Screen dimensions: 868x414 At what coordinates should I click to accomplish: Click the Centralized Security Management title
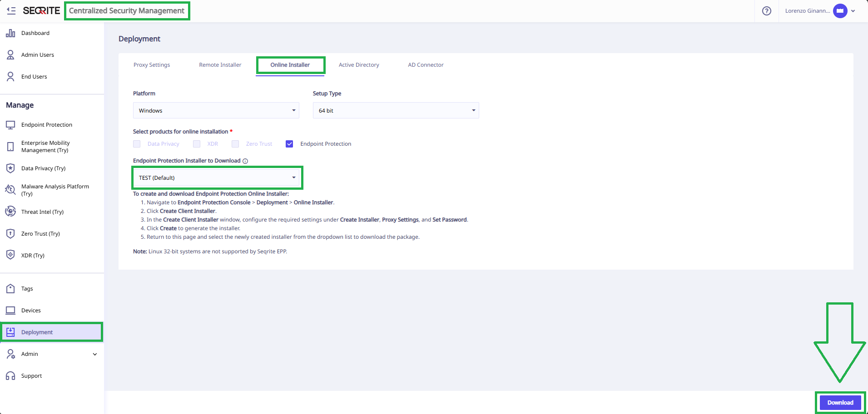click(127, 10)
